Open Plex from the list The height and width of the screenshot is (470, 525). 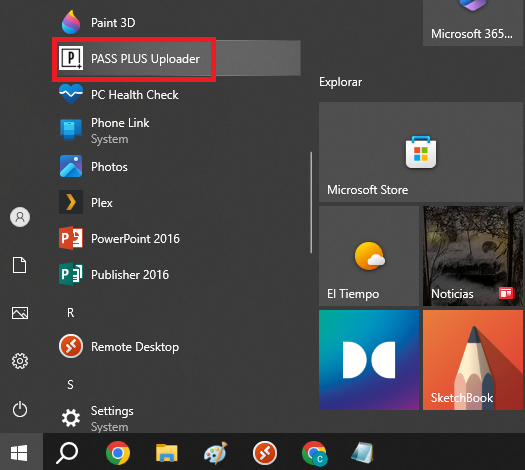(177, 203)
